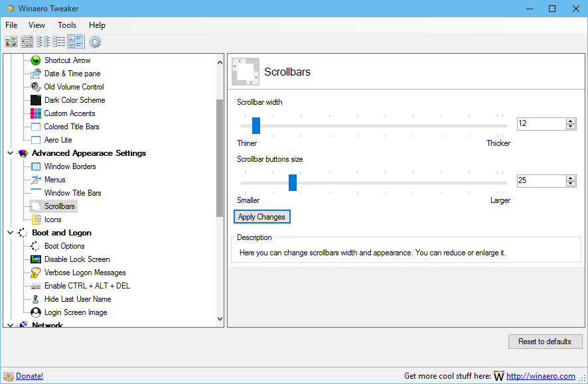Collapse the Boot and Logon group

[x=10, y=233]
